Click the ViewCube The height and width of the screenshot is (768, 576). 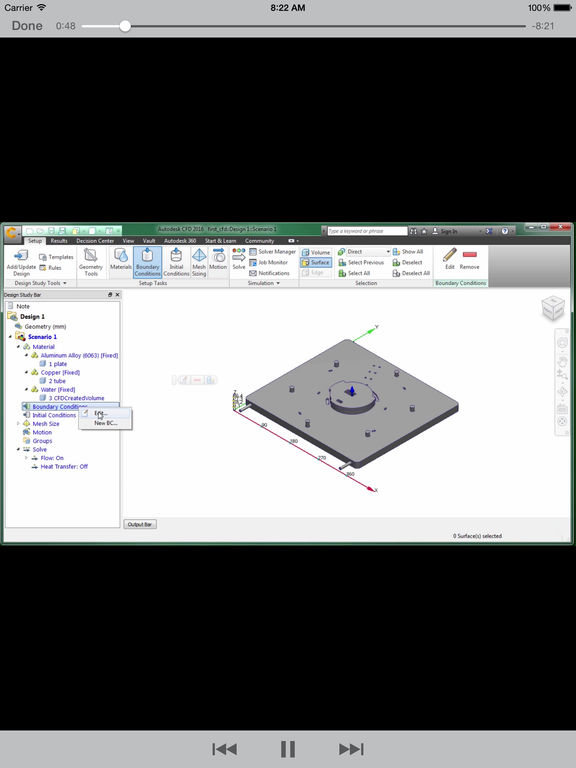553,308
